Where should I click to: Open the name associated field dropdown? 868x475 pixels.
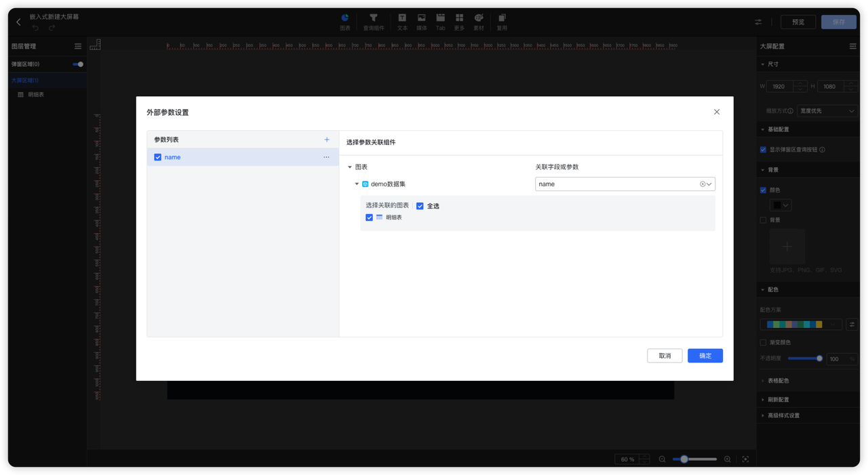point(709,184)
